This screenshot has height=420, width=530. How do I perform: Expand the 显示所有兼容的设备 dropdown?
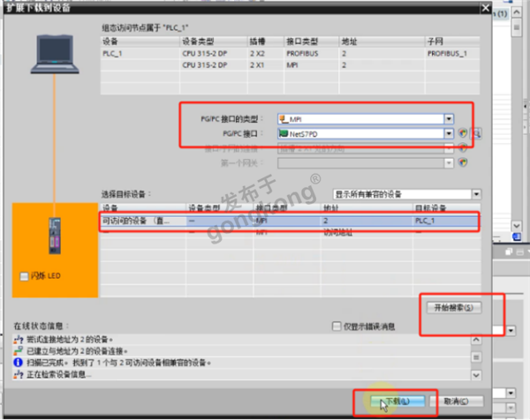[476, 194]
